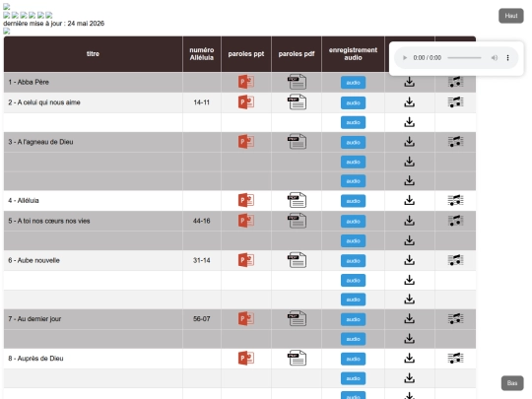Open sheet music for Alléluia
This screenshot has width=532, height=399.
[456, 200]
